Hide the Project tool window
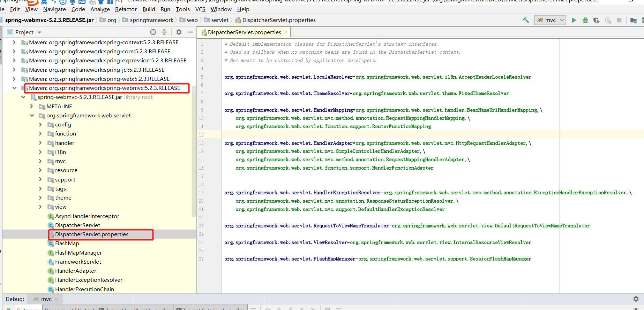 [190, 32]
